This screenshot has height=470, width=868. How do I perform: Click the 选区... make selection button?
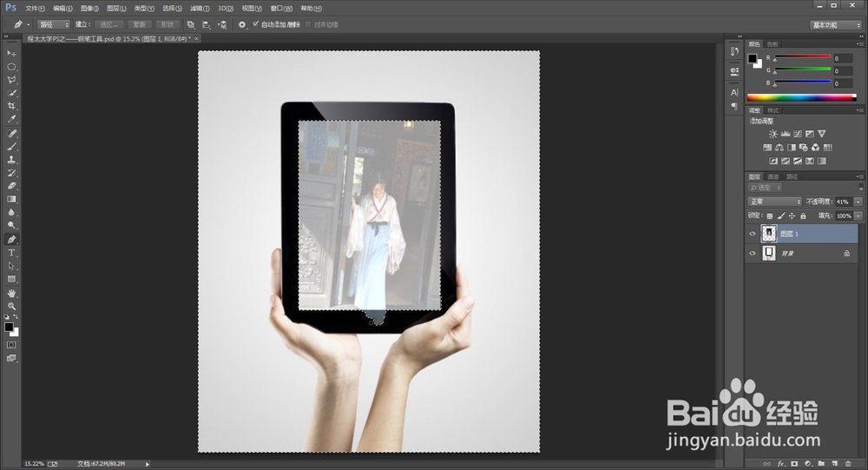(x=109, y=24)
